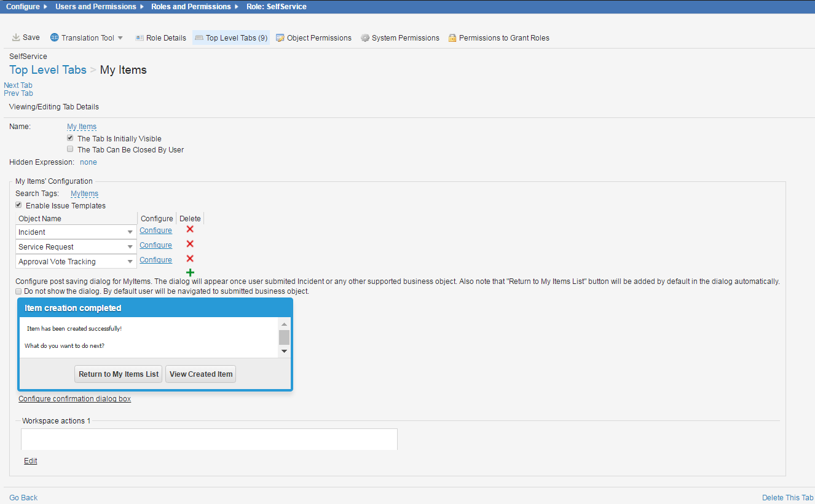Click the Translation Tool globe icon

pos(55,37)
